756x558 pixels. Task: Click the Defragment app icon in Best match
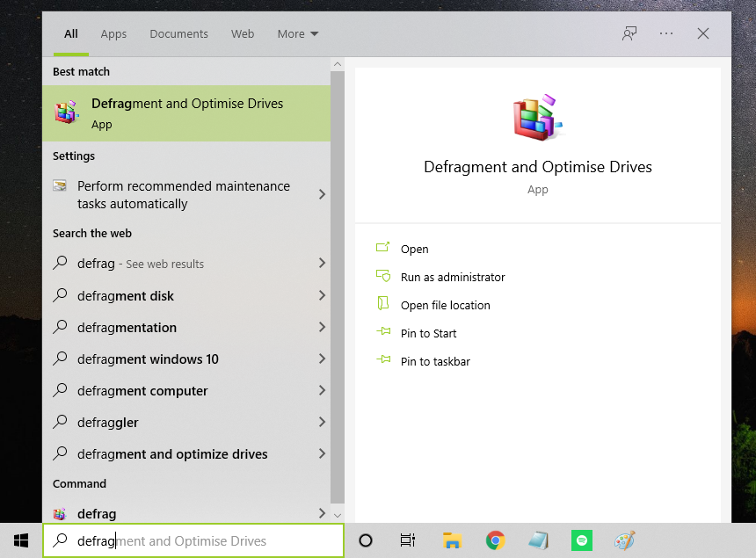[66, 112]
